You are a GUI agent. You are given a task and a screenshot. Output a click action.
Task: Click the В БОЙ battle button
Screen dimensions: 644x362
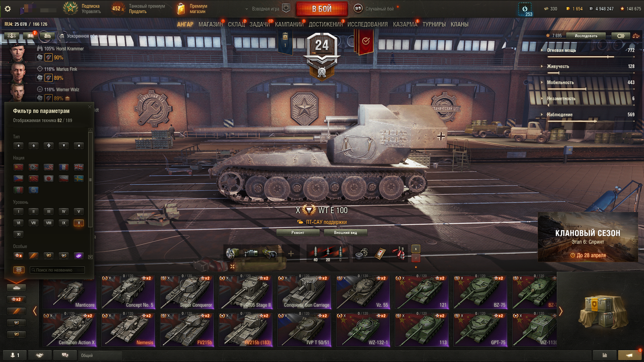(x=321, y=9)
